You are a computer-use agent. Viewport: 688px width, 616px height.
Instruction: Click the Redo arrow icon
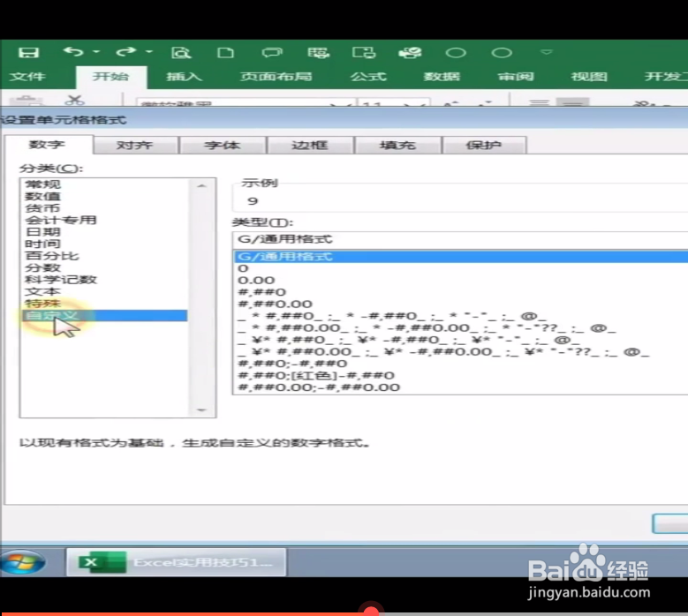[125, 52]
